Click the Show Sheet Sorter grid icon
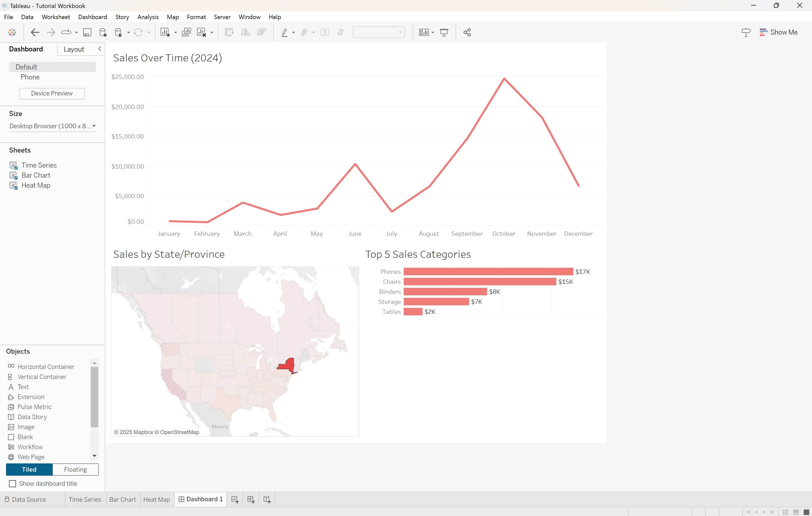The width and height of the screenshot is (812, 516). 785,512
